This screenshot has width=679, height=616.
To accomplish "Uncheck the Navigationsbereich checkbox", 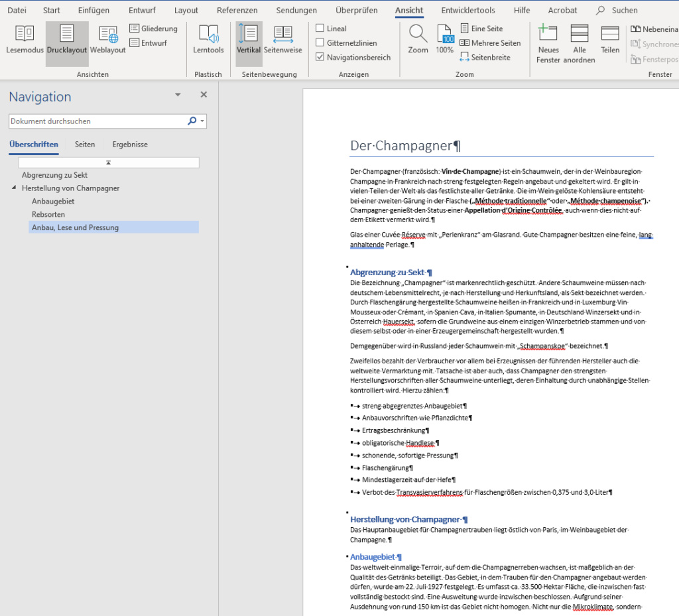I will (320, 58).
